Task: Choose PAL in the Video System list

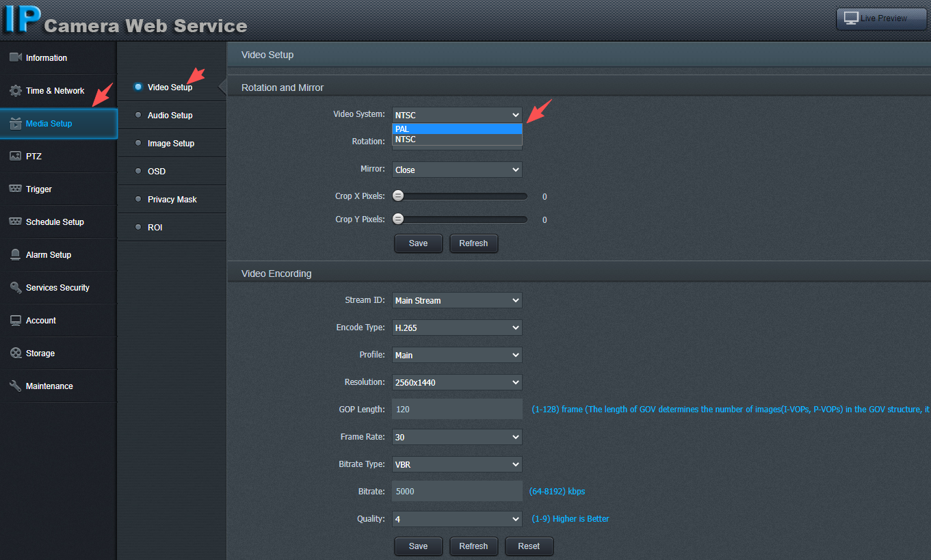Action: 457,129
